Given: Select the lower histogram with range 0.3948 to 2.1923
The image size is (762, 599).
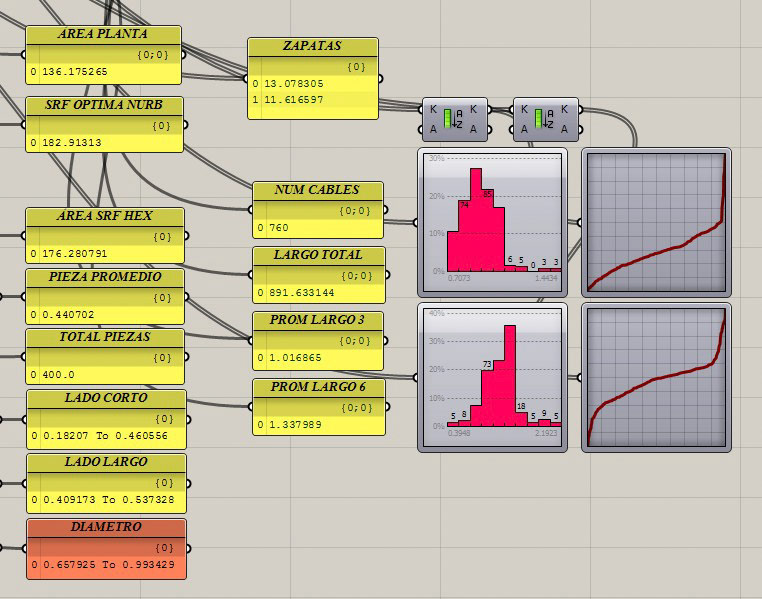Looking at the screenshot, I should [492, 377].
